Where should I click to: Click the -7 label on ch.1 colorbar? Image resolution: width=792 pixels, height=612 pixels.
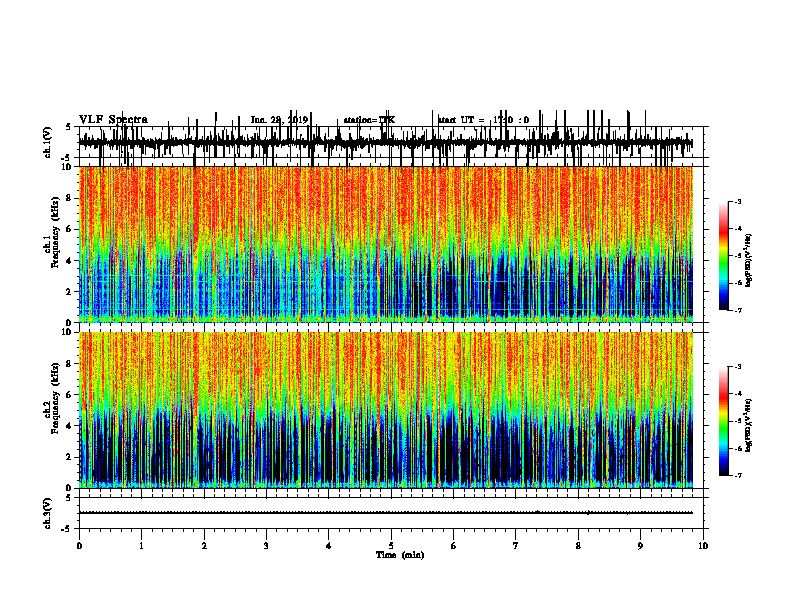click(738, 310)
